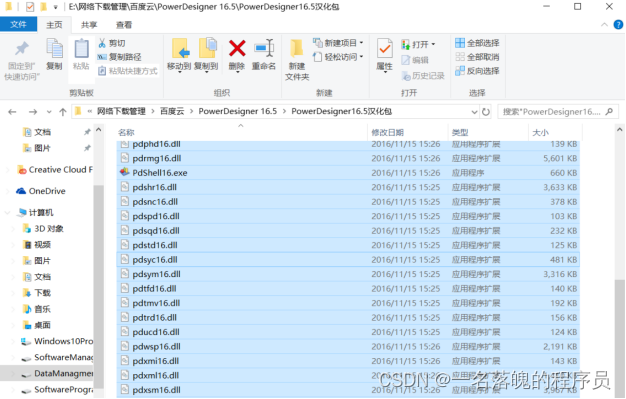Open the address bar history dropdown
The height and width of the screenshot is (399, 626).
(x=474, y=112)
